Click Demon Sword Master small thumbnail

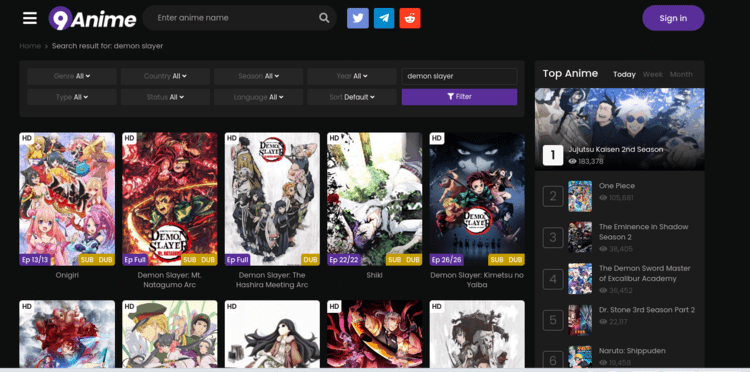pyautogui.click(x=580, y=278)
